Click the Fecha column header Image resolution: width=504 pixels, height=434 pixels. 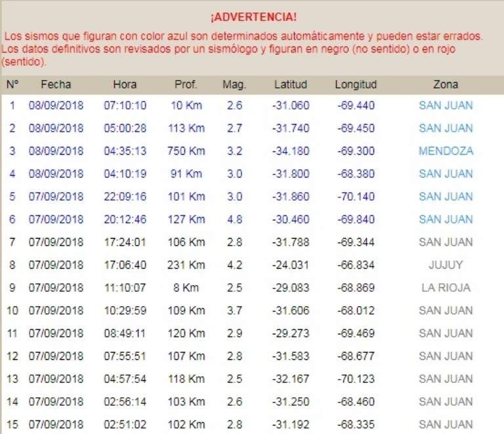click(x=56, y=85)
